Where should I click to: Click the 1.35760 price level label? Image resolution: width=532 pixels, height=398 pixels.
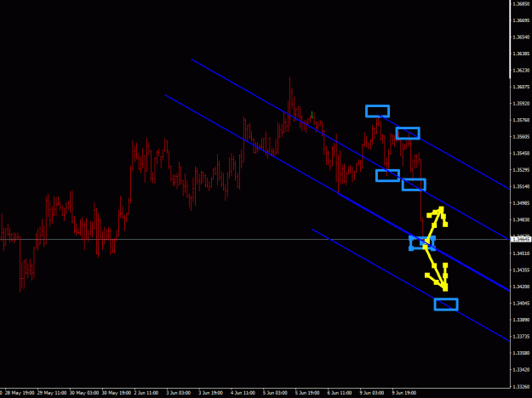522,120
